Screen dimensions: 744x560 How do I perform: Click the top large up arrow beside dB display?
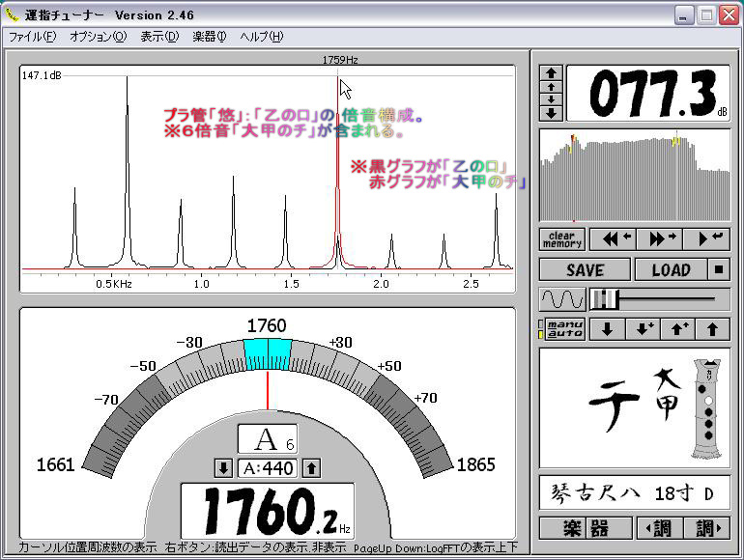[551, 73]
